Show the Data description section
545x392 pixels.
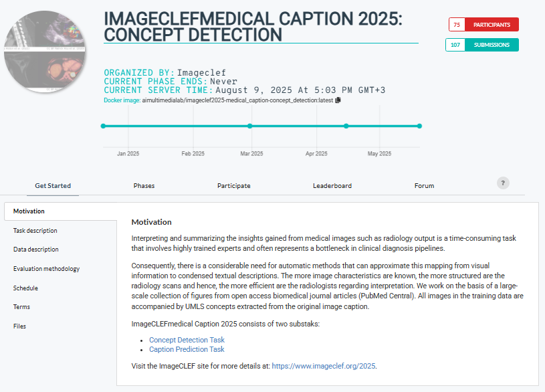pos(36,250)
